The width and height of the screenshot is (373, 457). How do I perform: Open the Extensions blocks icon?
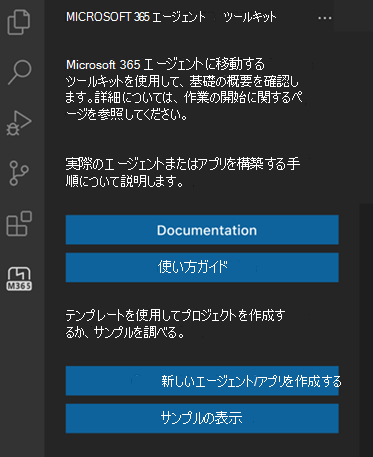[x=19, y=223]
